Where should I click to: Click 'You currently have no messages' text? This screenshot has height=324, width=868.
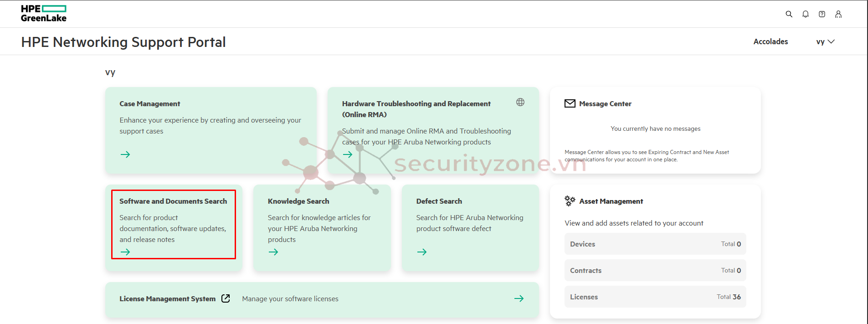click(656, 129)
